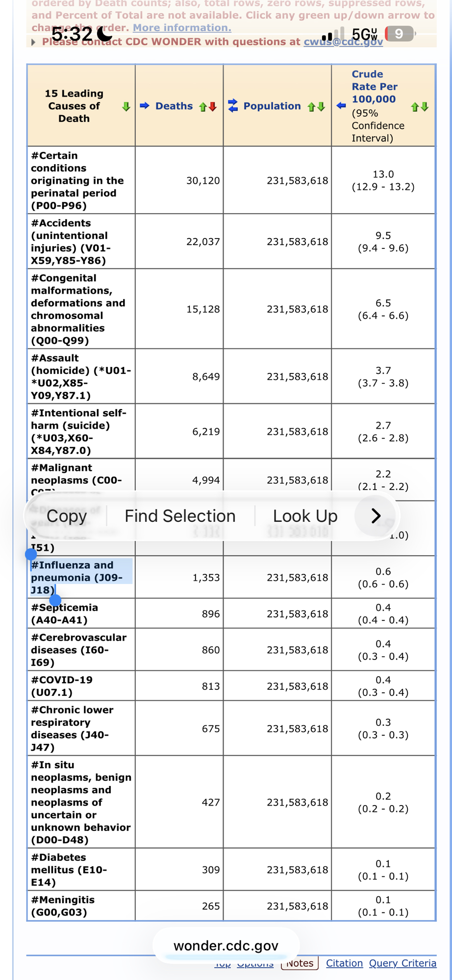The width and height of the screenshot is (452, 980).
Task: Sort Population ascending with green up arrow
Action: coord(311,107)
